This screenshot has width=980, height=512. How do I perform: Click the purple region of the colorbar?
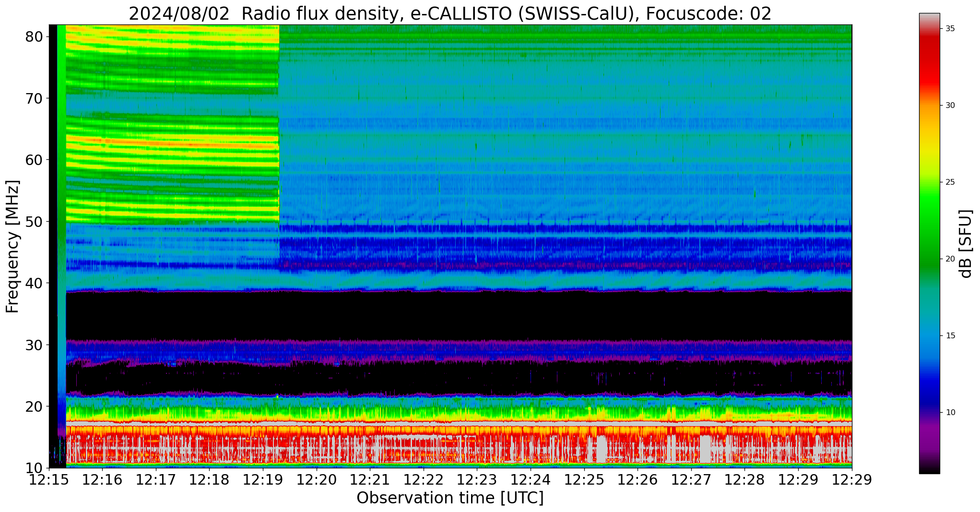[x=930, y=437]
